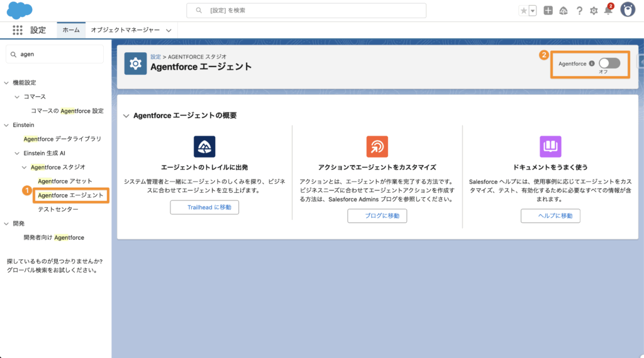The image size is (644, 358).
Task: Focus the Quick Find box containing agen
Action: tap(55, 54)
